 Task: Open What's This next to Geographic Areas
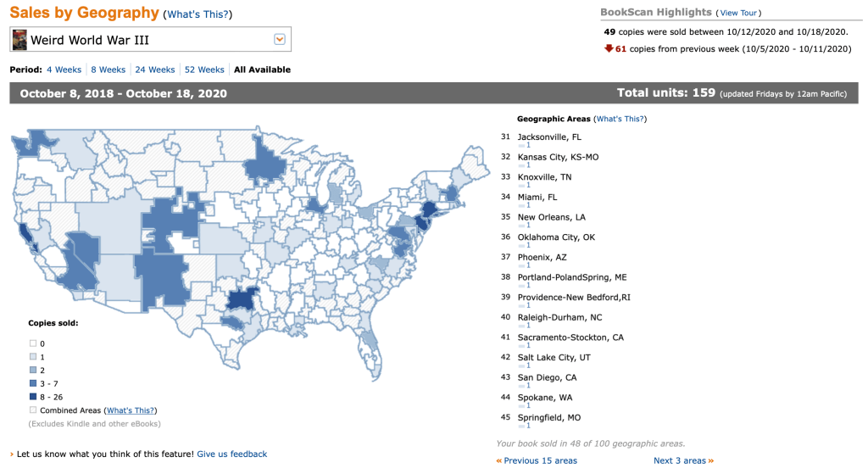(x=620, y=120)
